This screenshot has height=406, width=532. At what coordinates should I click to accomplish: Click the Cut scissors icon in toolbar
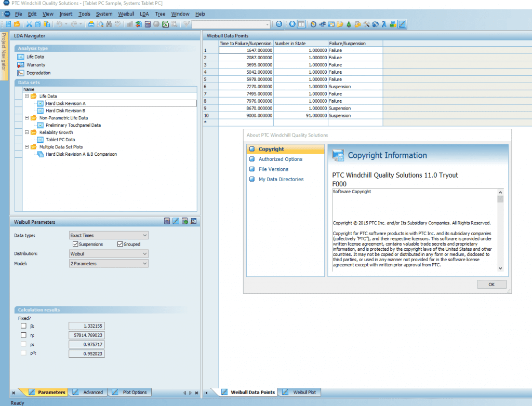pyautogui.click(x=30, y=24)
